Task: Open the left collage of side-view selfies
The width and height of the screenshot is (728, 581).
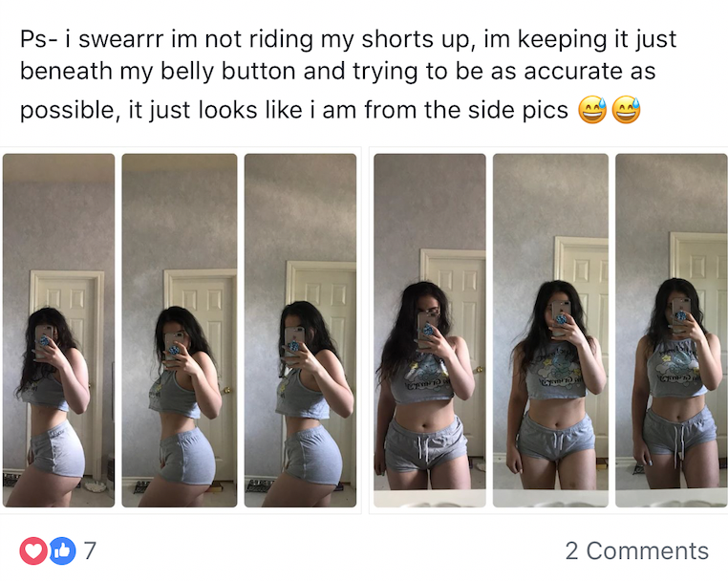Action: (181, 330)
